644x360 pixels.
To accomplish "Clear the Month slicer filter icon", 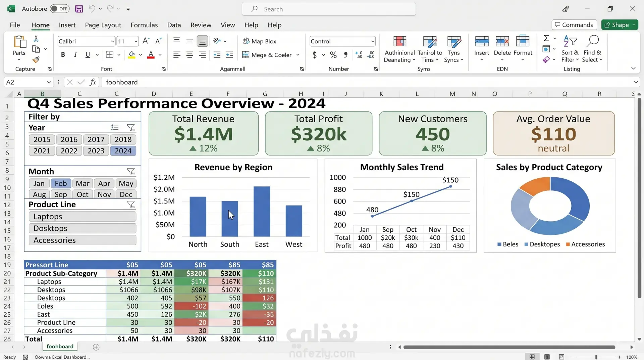I will pos(131,172).
